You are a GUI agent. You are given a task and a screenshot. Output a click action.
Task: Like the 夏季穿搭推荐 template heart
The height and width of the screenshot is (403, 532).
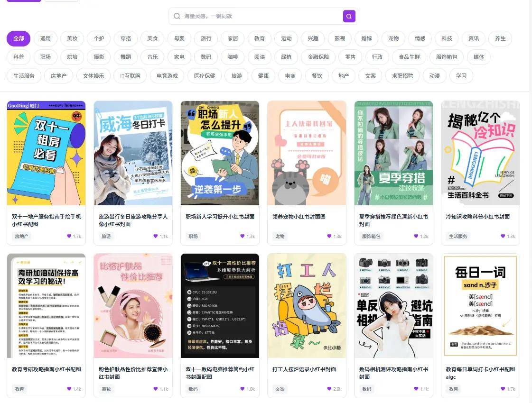[416, 236]
